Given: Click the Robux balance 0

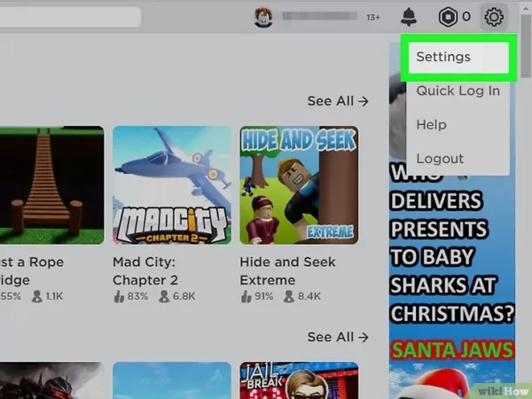Looking at the screenshot, I should (466, 17).
